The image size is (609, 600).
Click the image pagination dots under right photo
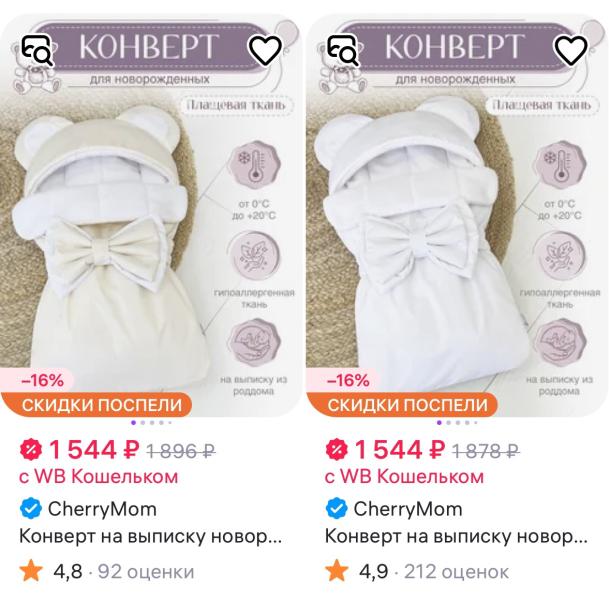click(457, 423)
